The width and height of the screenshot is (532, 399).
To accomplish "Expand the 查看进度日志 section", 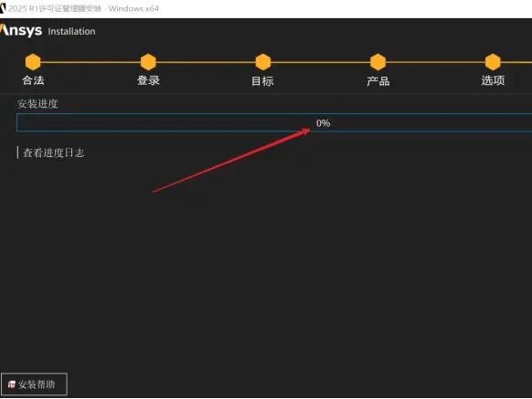I will (53, 152).
